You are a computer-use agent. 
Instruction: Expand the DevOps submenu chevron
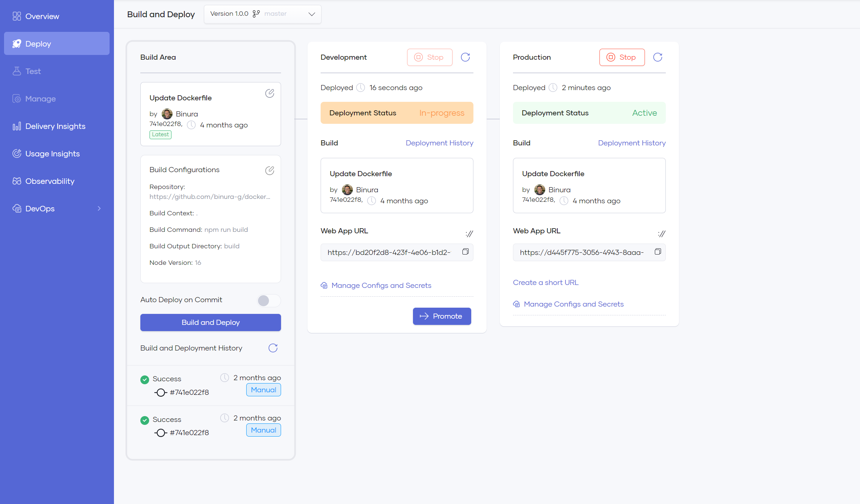[99, 208]
